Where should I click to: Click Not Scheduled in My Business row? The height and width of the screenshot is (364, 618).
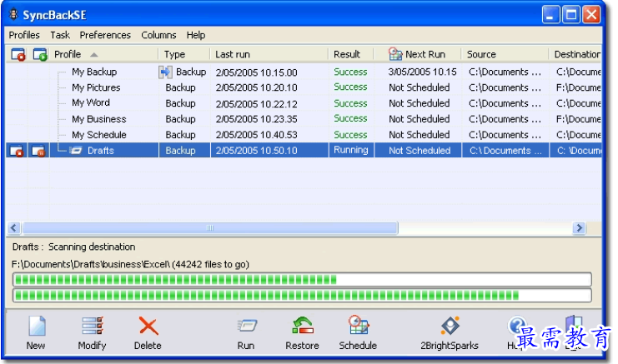click(419, 119)
